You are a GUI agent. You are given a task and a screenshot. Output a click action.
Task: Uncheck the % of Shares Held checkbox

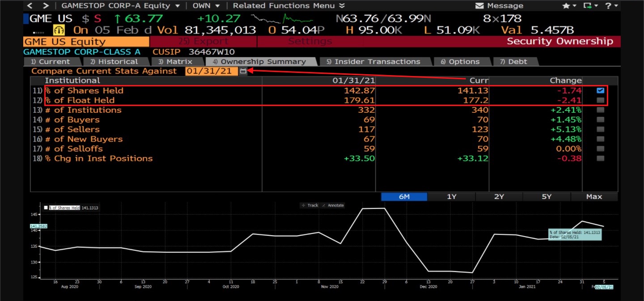click(600, 90)
